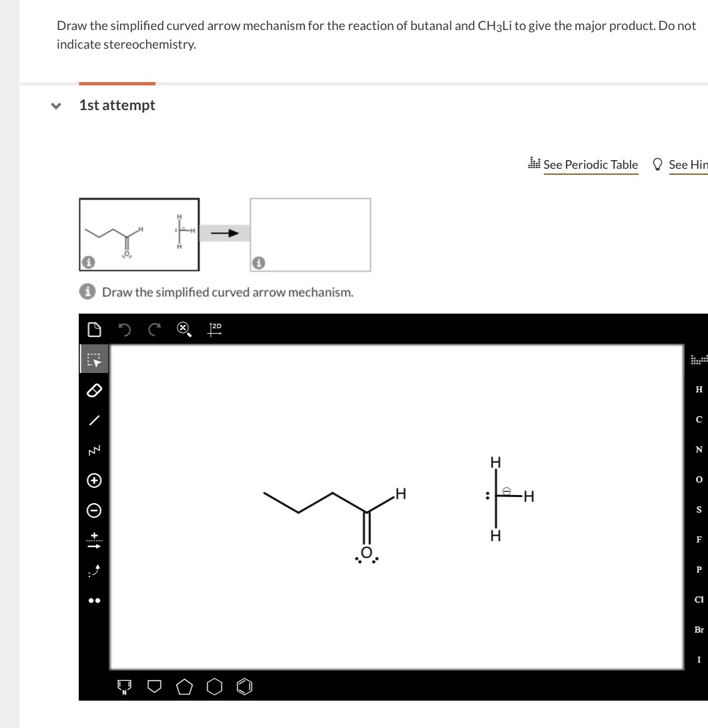Select the marquee selection tool
The height and width of the screenshot is (728, 708).
point(94,359)
